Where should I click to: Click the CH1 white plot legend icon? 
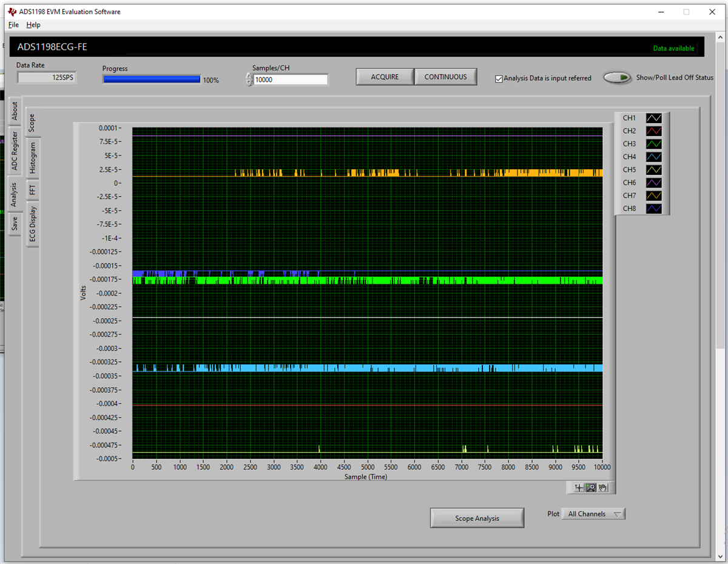point(654,118)
